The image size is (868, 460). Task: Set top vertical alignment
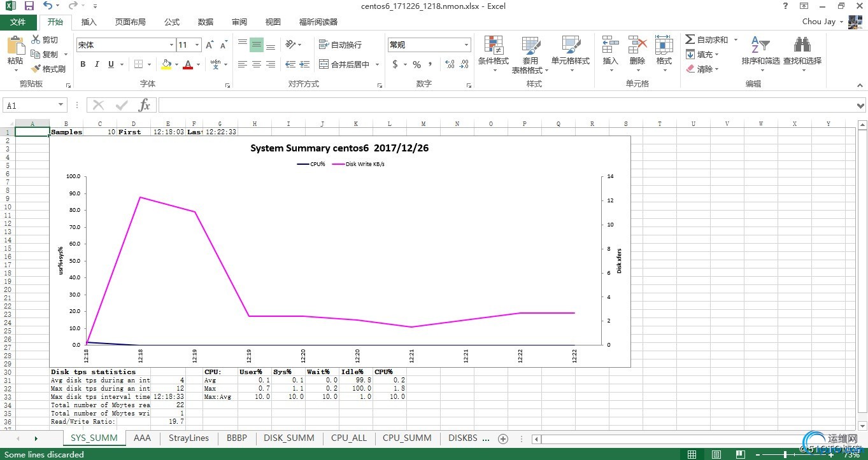tap(243, 44)
